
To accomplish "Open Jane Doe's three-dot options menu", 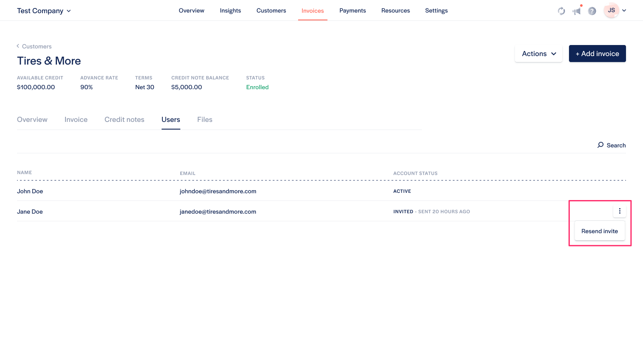I will point(620,211).
